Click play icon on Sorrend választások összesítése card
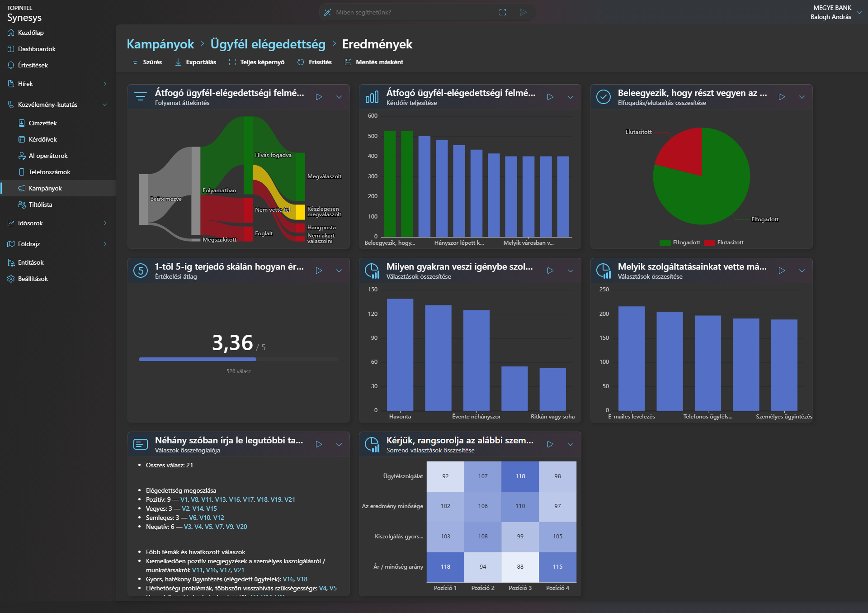Image resolution: width=868 pixels, height=613 pixels. click(x=550, y=444)
